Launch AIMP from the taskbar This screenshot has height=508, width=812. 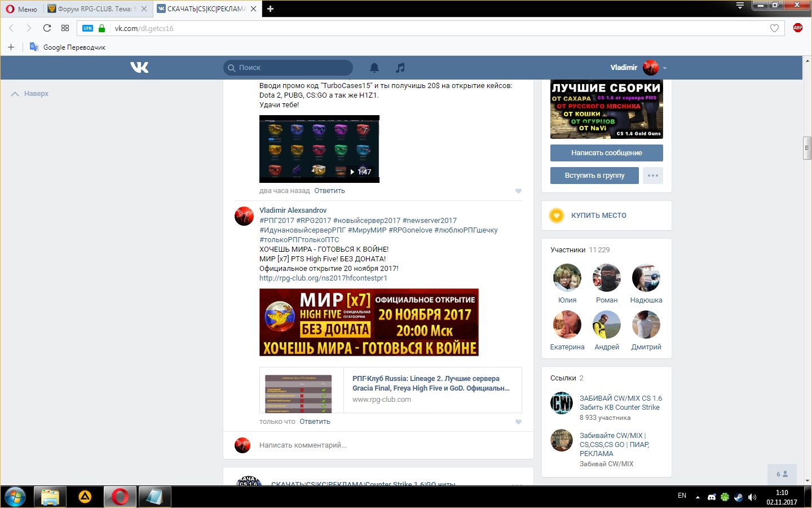(x=85, y=497)
